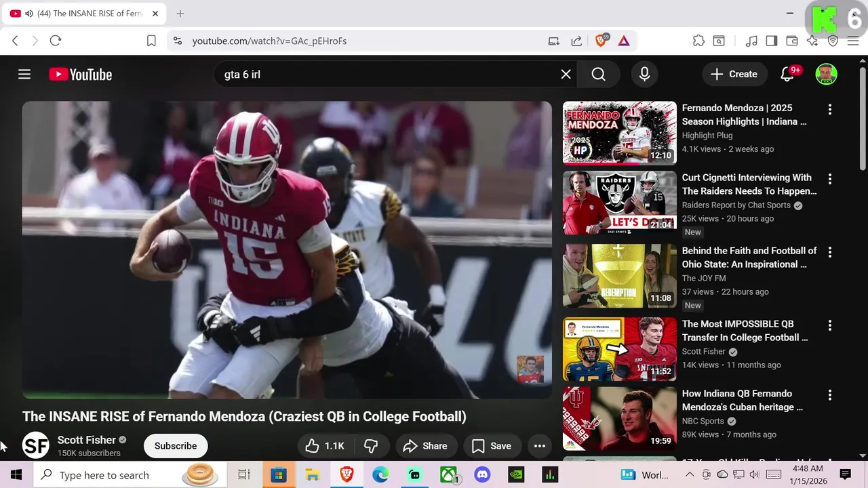Open the YouTube guide hamburger menu
Viewport: 868px width, 488px height.
[x=24, y=75]
